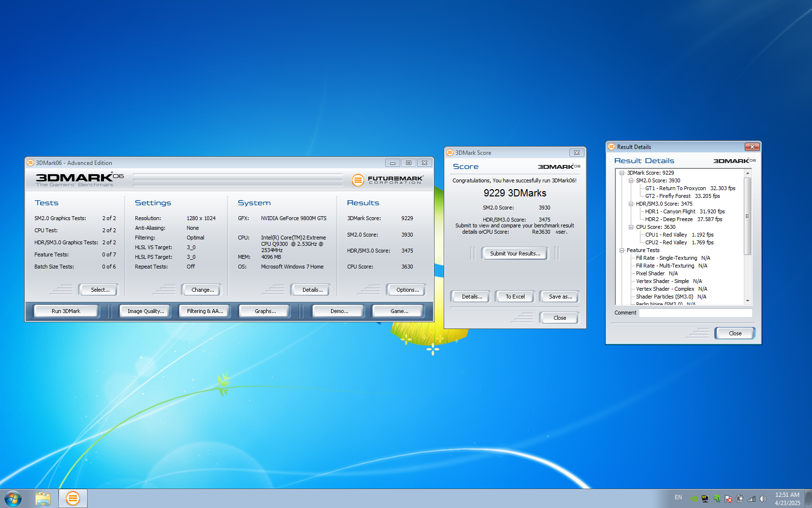812x508 pixels.
Task: Collapse the CPU Score tree node
Action: click(x=631, y=227)
